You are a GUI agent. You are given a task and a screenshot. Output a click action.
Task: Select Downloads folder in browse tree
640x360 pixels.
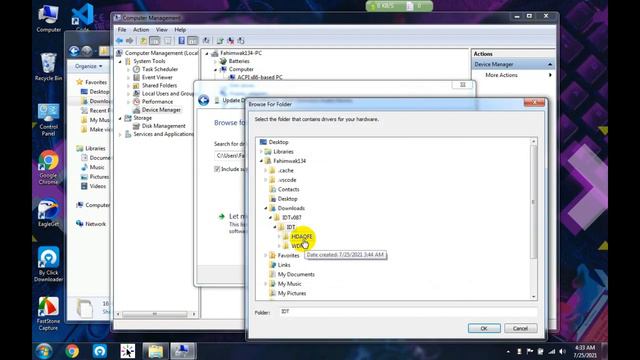(x=291, y=208)
